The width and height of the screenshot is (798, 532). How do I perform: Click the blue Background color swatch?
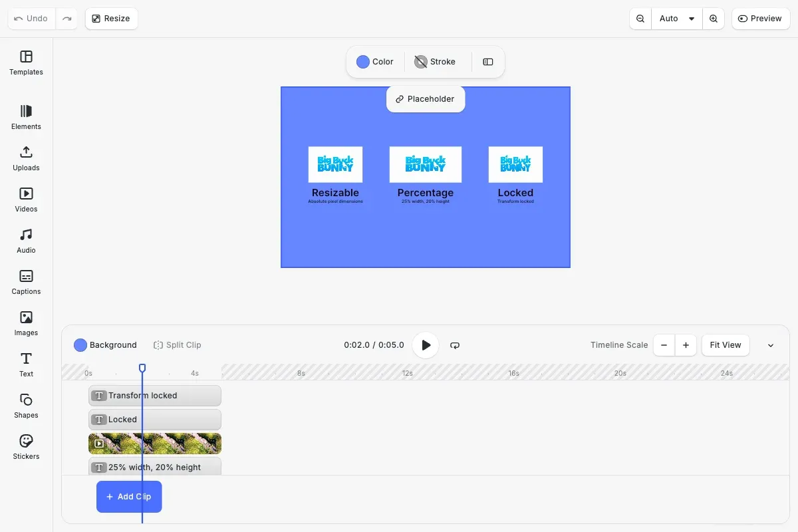80,344
